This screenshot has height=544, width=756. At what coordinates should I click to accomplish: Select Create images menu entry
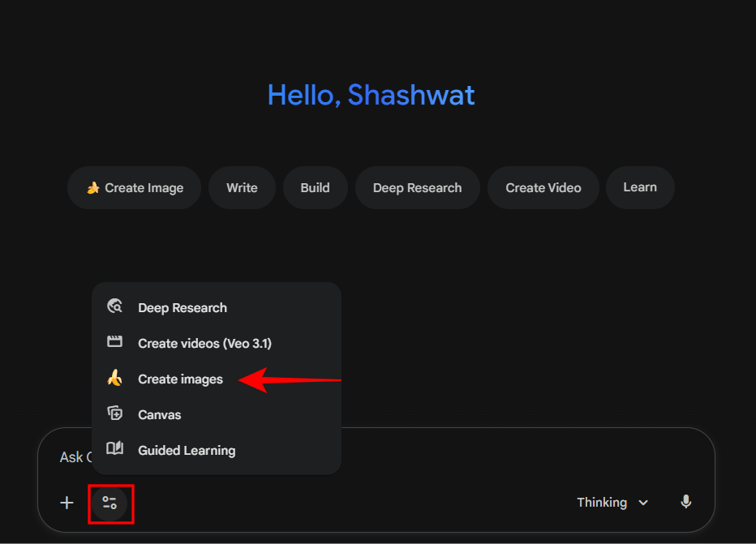(180, 379)
